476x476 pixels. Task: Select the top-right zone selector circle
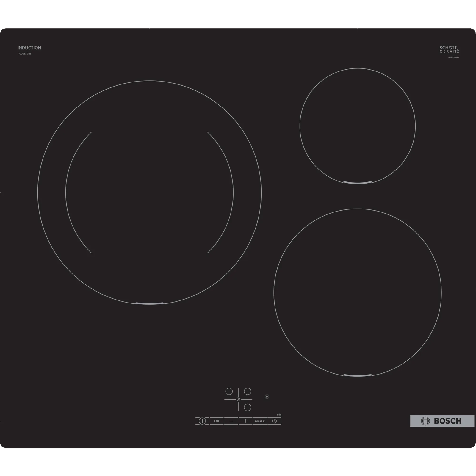coord(248,391)
